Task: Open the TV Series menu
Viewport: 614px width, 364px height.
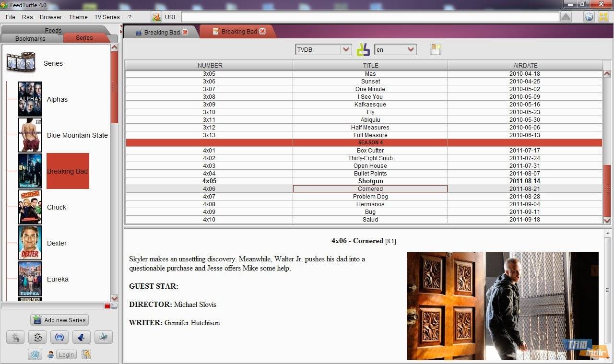Action: [106, 17]
